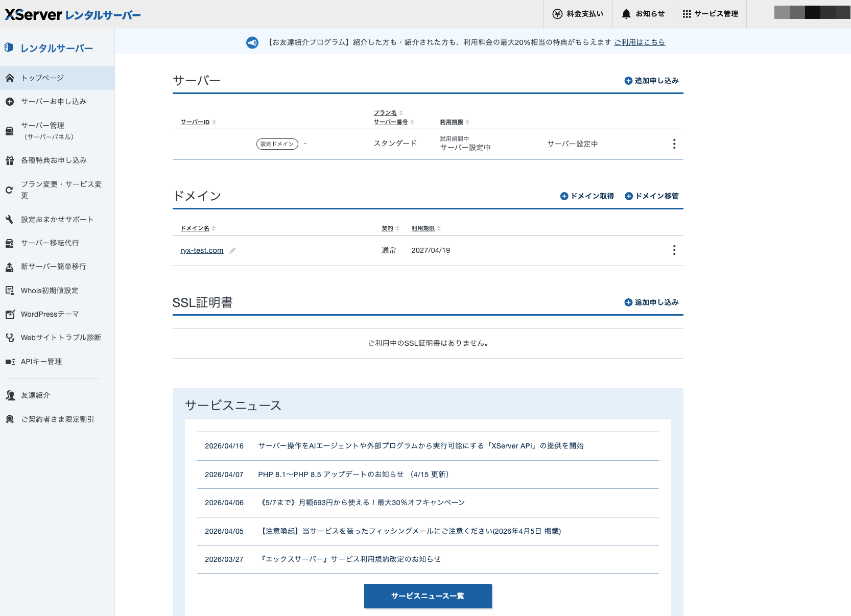851x616 pixels.
Task: Click the refresh icon for プラン変更
Action: [9, 190]
